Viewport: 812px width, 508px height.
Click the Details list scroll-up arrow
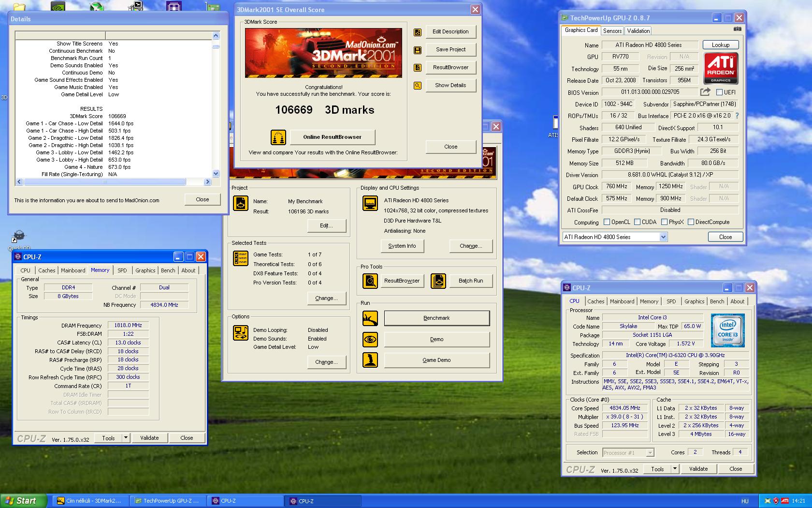pyautogui.click(x=216, y=35)
